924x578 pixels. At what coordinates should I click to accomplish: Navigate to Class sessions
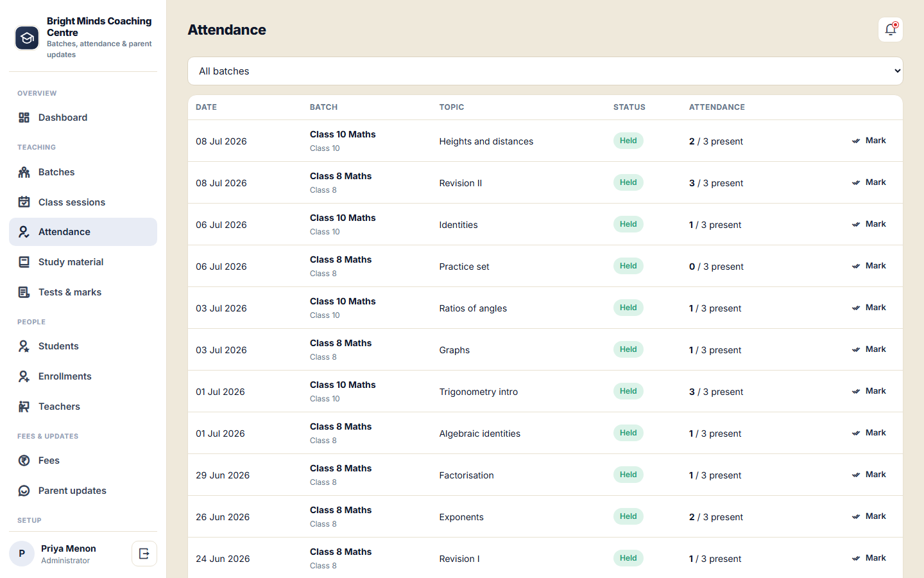click(x=83, y=202)
